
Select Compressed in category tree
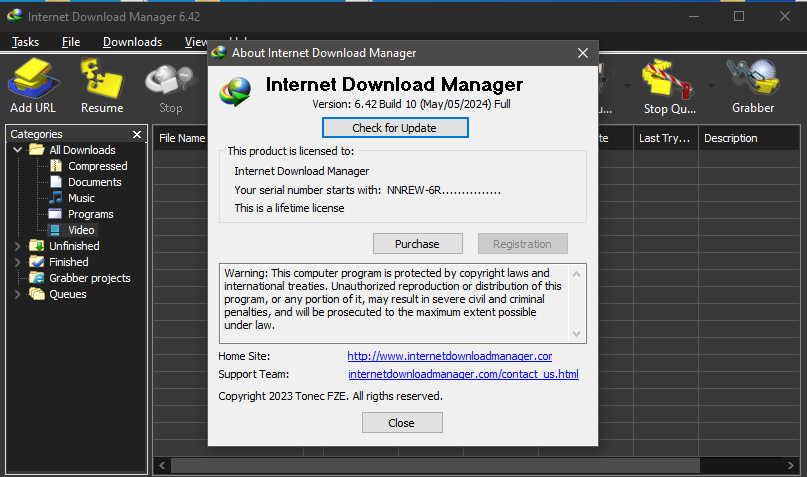(x=98, y=166)
